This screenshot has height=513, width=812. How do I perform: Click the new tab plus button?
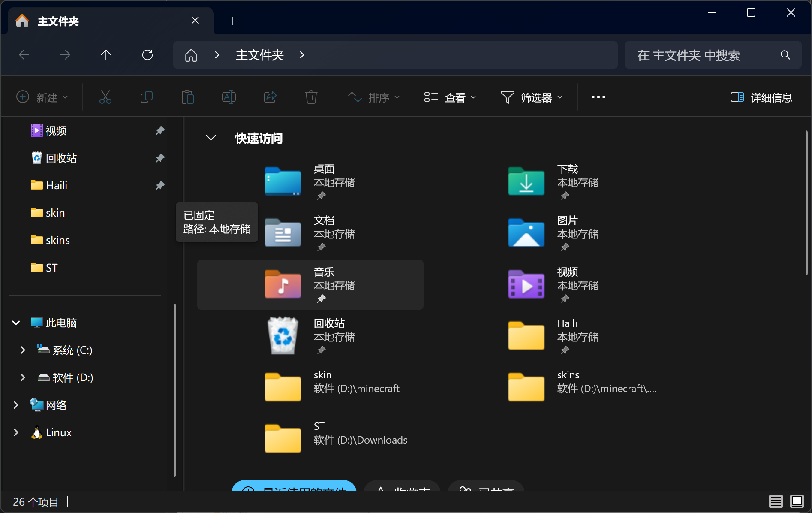(232, 21)
